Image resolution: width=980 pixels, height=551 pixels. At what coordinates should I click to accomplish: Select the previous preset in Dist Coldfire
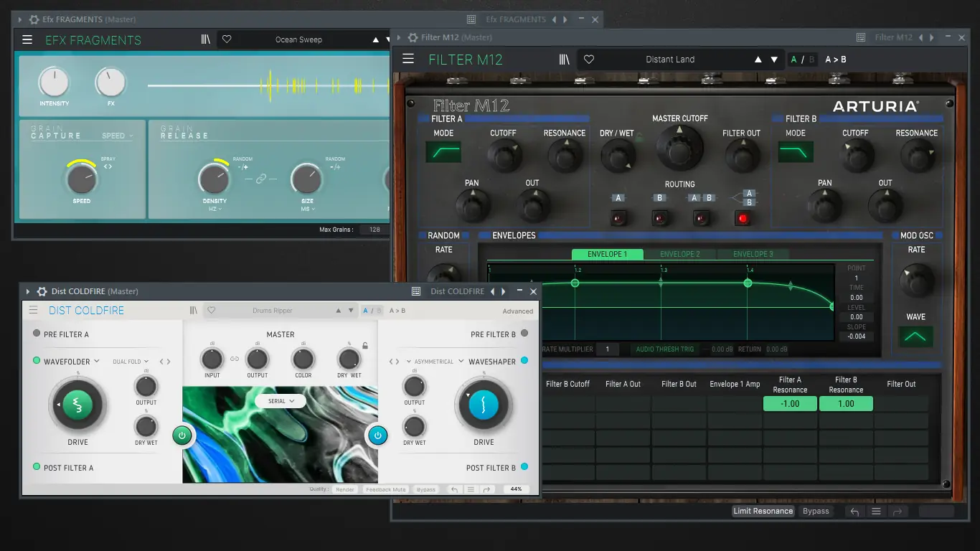[x=339, y=311]
